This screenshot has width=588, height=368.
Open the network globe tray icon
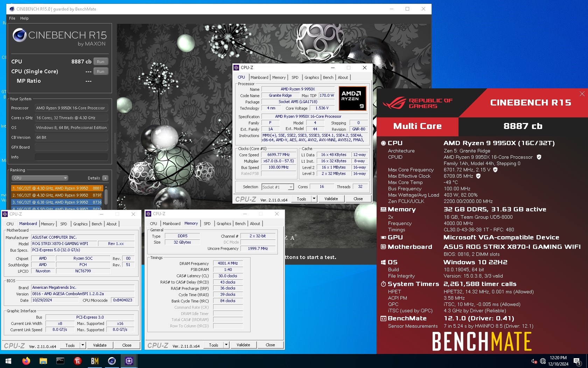click(543, 361)
